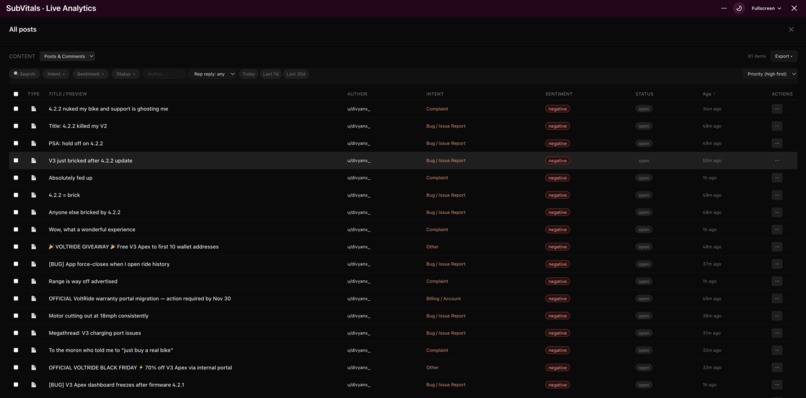Click the TITLE / PREVIEW column header
806x398 pixels.
(68, 94)
